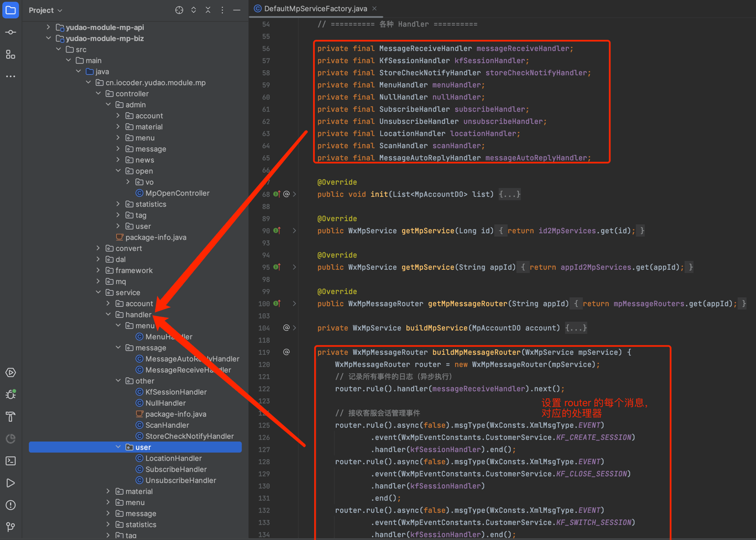Open the Debug tool window
This screenshot has width=756, height=540.
point(11,395)
